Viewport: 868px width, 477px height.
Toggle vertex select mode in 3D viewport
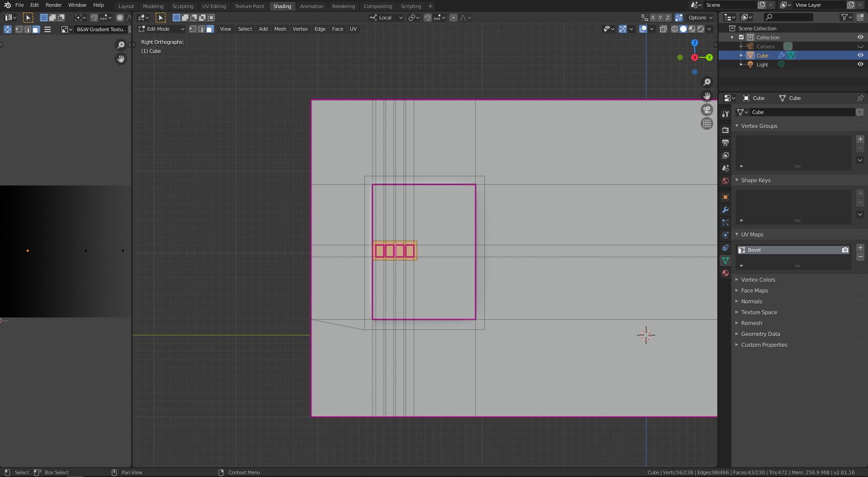pyautogui.click(x=193, y=29)
